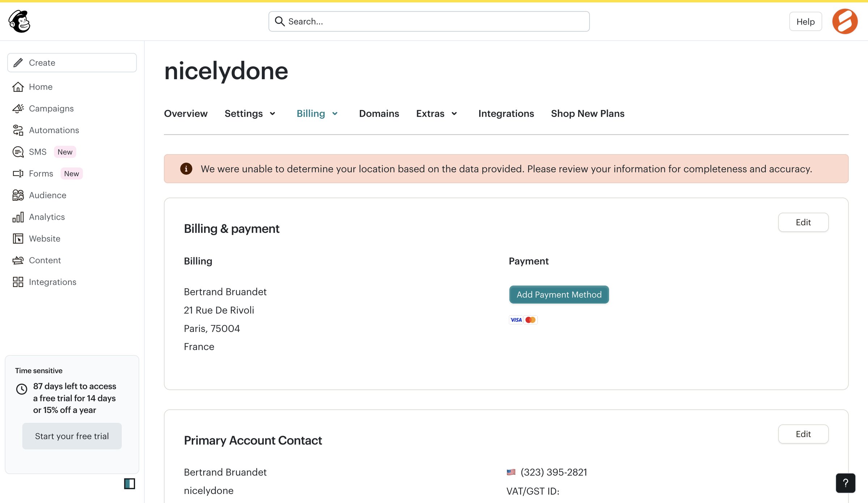868x503 pixels.
Task: Click the New badge next to Forms
Action: pyautogui.click(x=72, y=174)
